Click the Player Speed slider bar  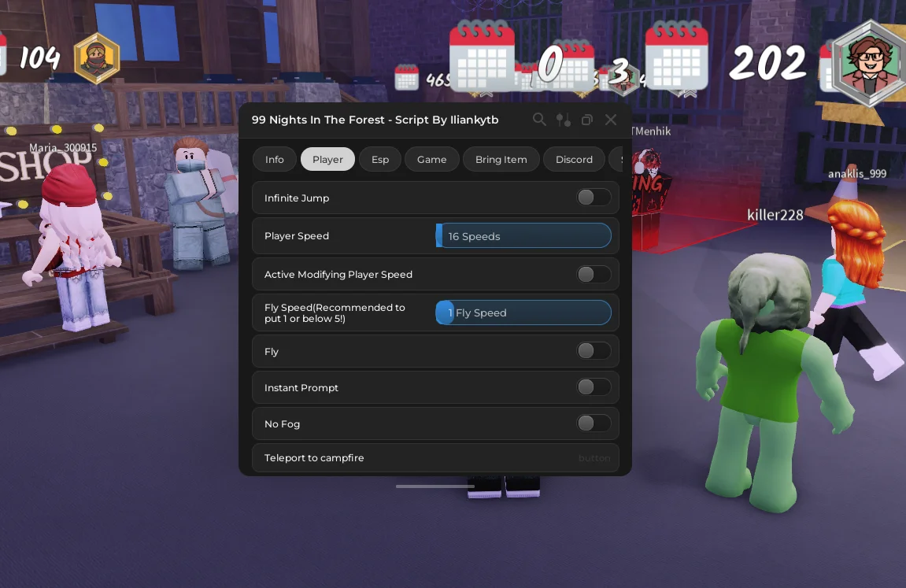coord(523,236)
